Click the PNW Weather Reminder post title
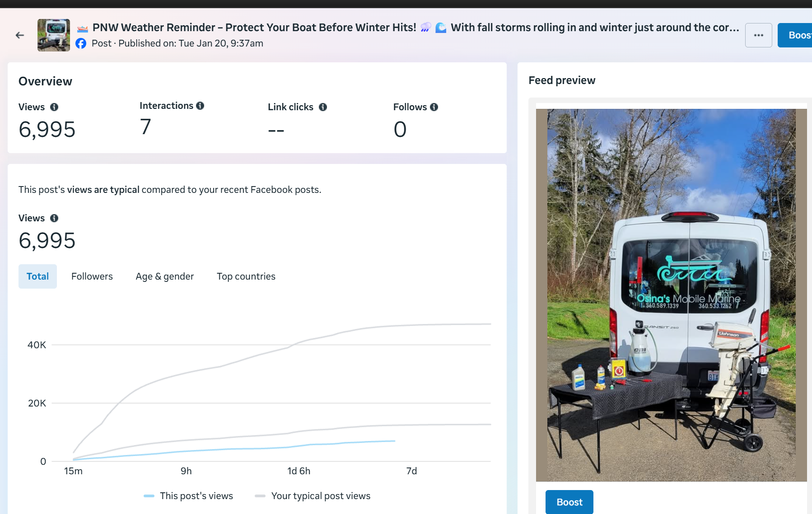This screenshot has height=514, width=812. (x=254, y=28)
